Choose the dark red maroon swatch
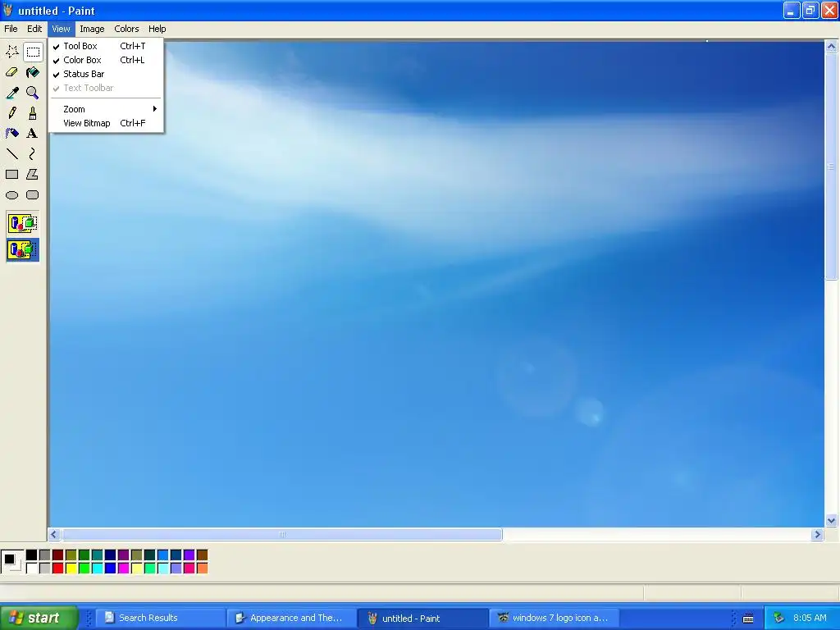The height and width of the screenshot is (630, 840). pyautogui.click(x=58, y=555)
